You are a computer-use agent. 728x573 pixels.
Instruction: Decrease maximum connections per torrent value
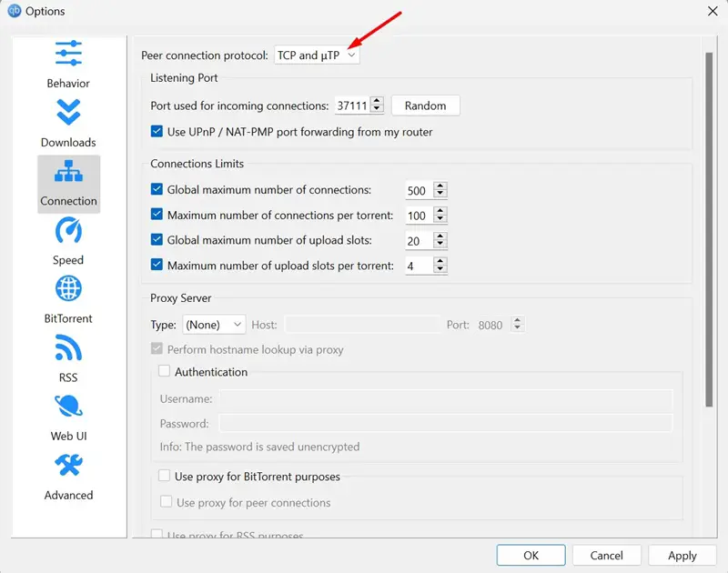440,219
